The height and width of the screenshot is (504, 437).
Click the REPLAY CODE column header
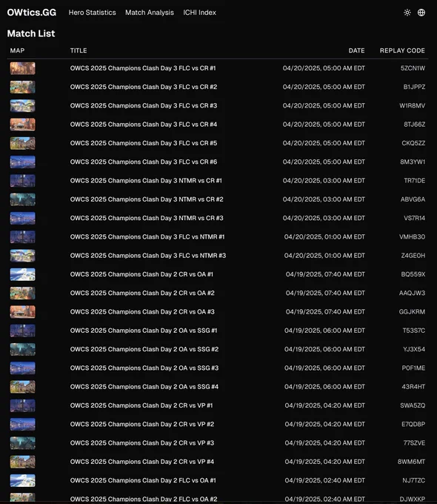(x=402, y=50)
